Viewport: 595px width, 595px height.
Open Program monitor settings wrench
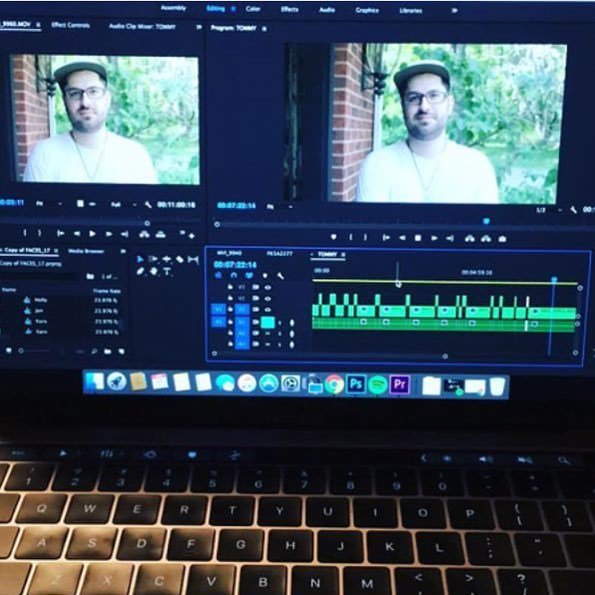click(x=573, y=209)
